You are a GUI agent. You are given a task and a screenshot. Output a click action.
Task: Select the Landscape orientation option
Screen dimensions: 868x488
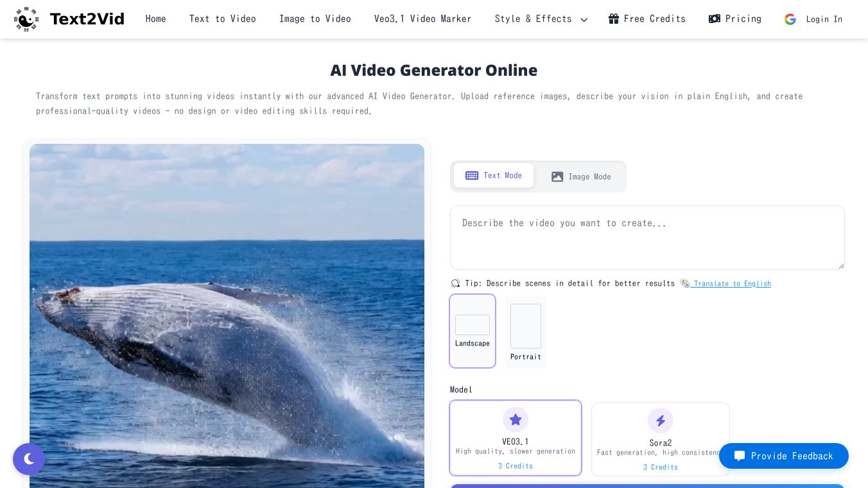[473, 331]
